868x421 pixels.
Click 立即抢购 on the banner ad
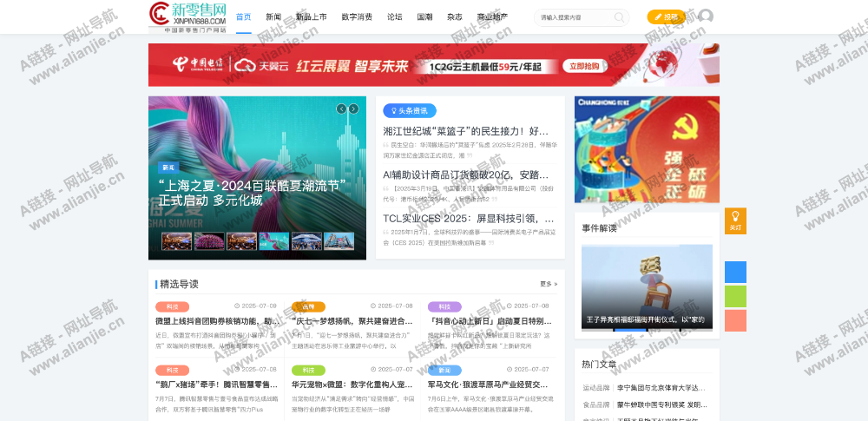pyautogui.click(x=586, y=66)
